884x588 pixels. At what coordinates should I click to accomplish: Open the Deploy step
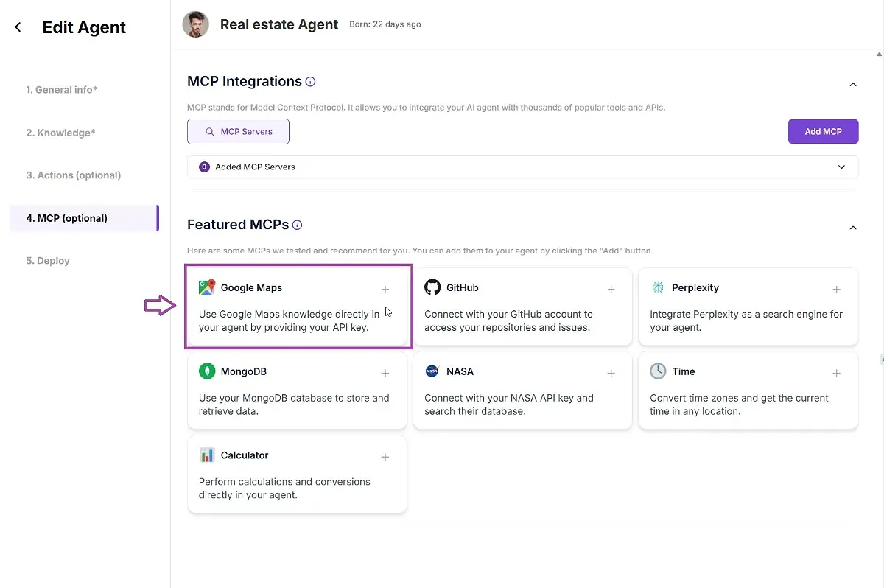[48, 261]
